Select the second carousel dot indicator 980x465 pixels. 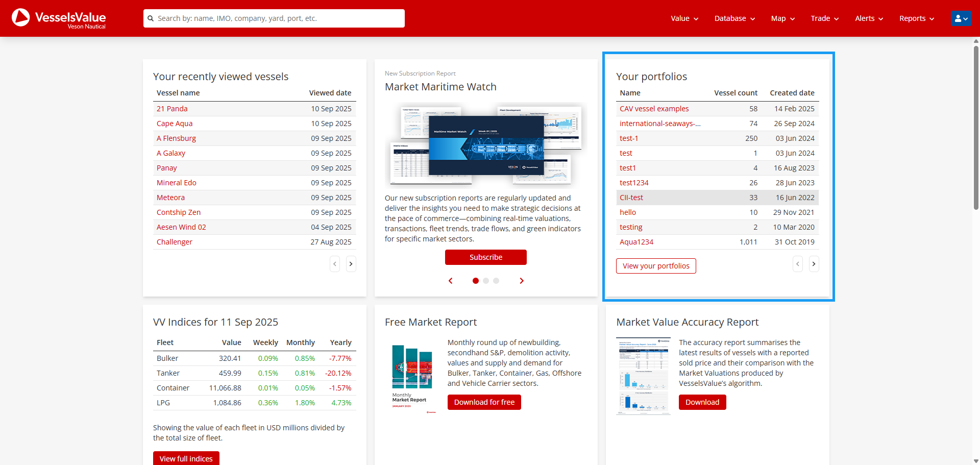tap(486, 281)
